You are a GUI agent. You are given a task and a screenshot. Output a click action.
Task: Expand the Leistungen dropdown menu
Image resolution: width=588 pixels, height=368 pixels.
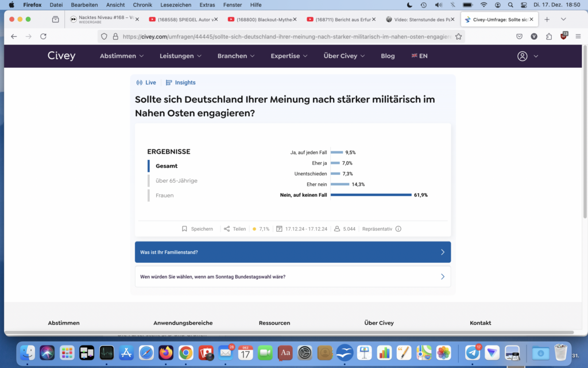point(180,56)
